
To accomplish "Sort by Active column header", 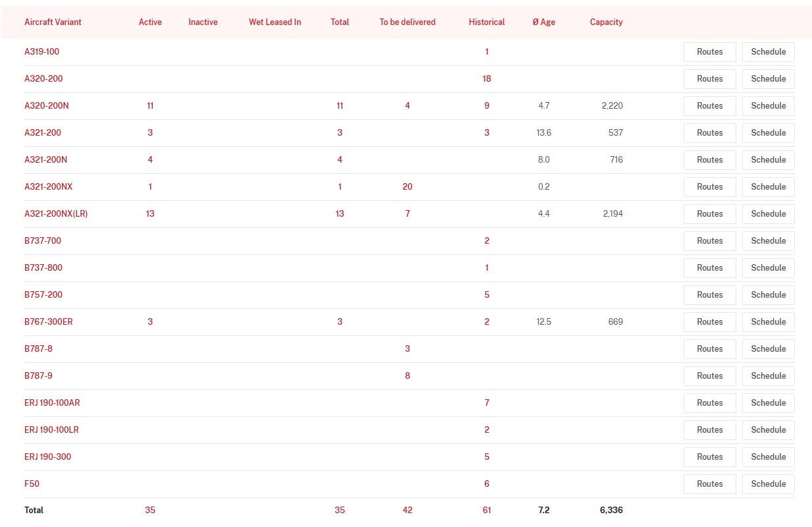I will point(150,22).
